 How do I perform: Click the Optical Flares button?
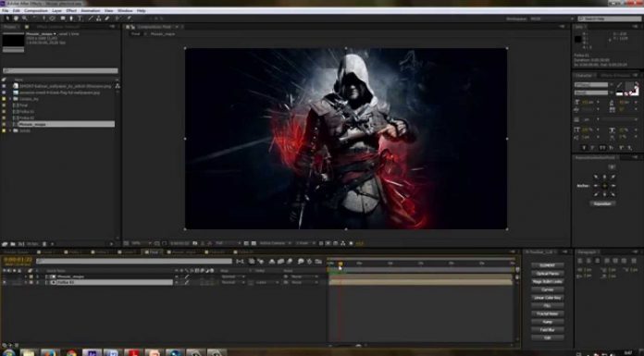(547, 274)
